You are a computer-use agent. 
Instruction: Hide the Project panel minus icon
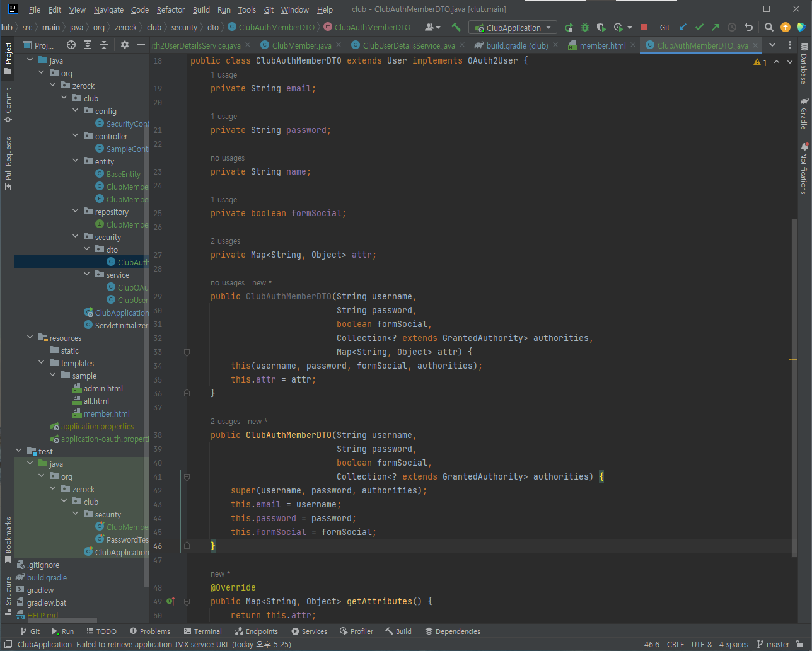[141, 45]
